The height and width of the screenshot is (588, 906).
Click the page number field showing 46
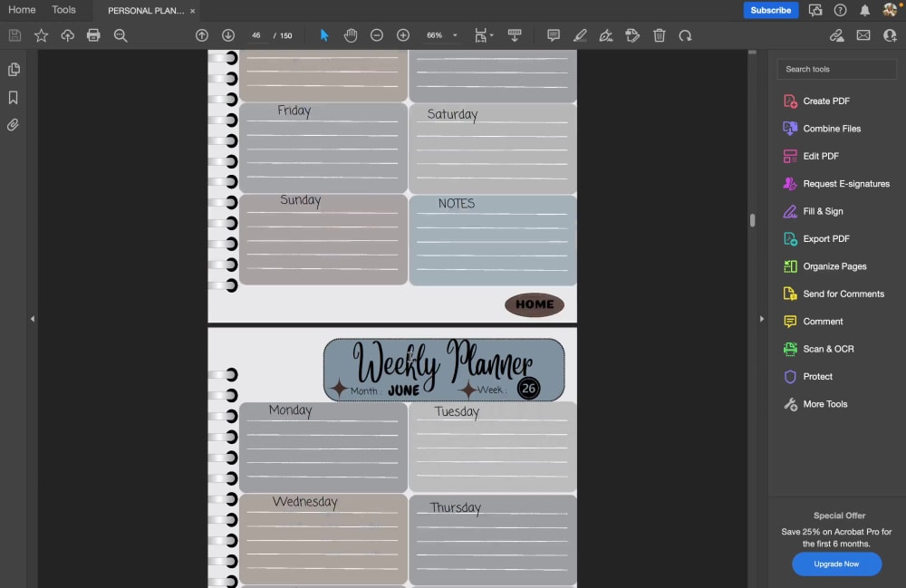click(256, 36)
